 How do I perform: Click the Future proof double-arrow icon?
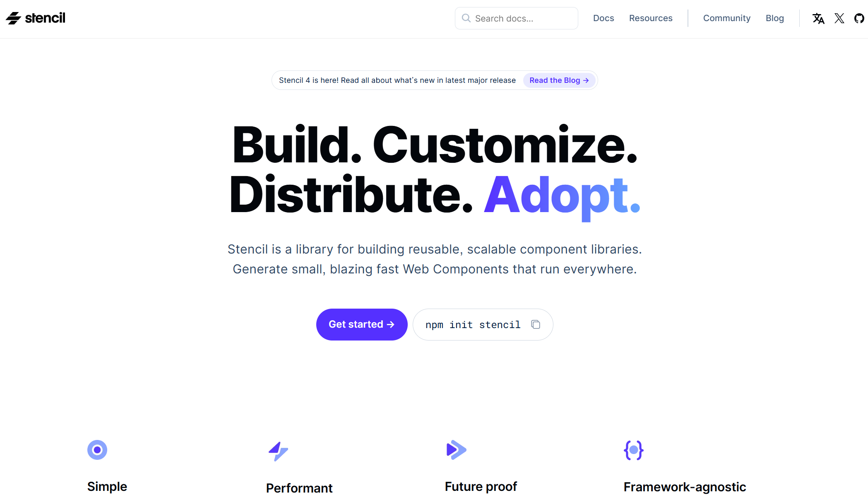(x=455, y=450)
